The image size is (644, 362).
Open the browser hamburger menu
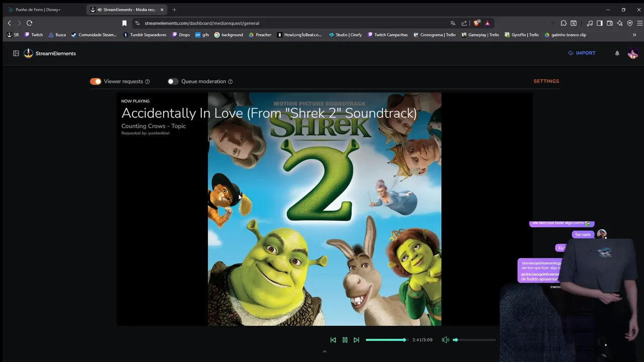(639, 23)
